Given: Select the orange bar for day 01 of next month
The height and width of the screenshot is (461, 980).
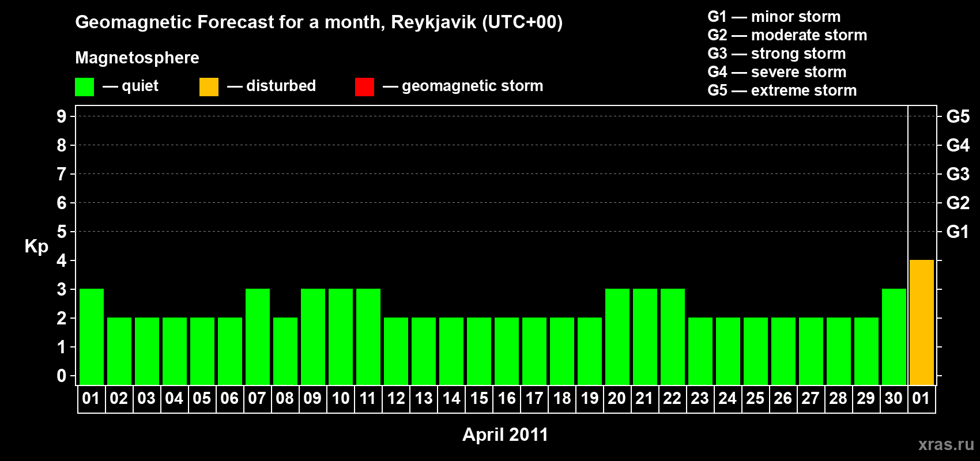Looking at the screenshot, I should coord(921,322).
